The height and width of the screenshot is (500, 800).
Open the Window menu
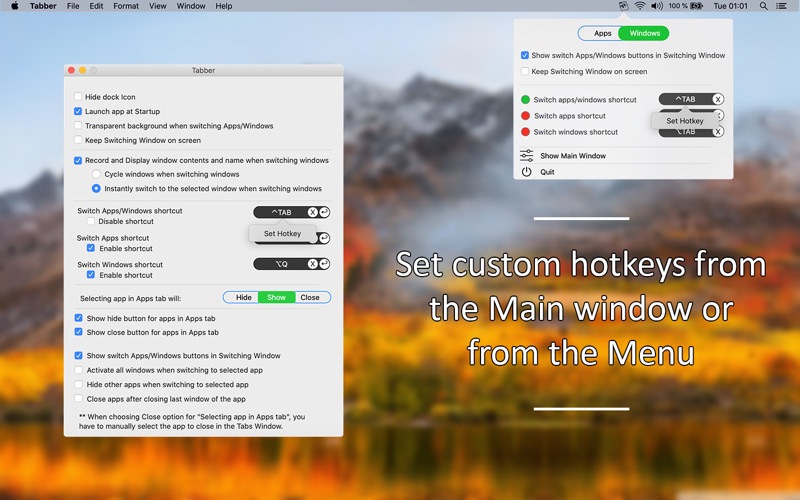(x=191, y=6)
